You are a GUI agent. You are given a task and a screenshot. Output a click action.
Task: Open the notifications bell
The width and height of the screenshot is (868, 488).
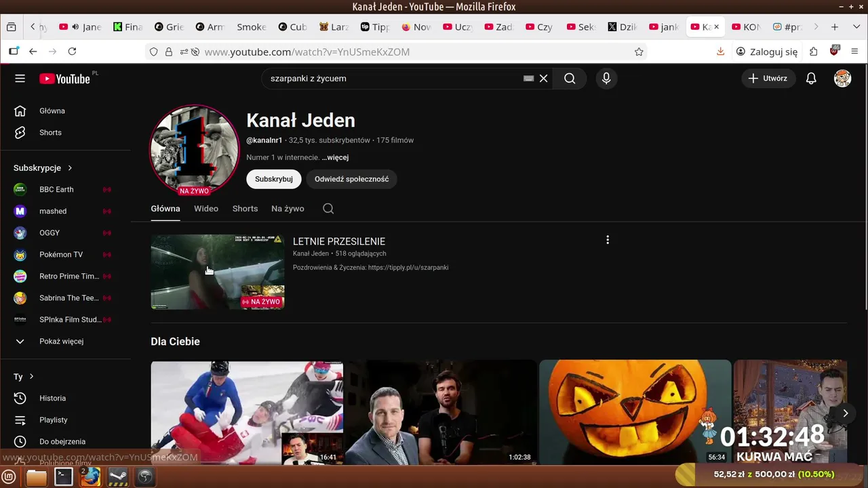[x=811, y=79]
